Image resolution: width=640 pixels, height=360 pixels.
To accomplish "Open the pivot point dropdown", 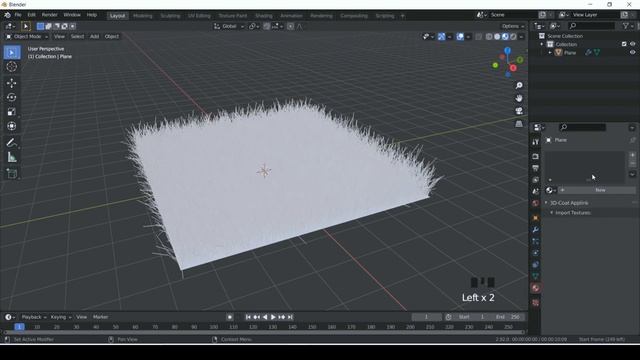I will point(254,26).
